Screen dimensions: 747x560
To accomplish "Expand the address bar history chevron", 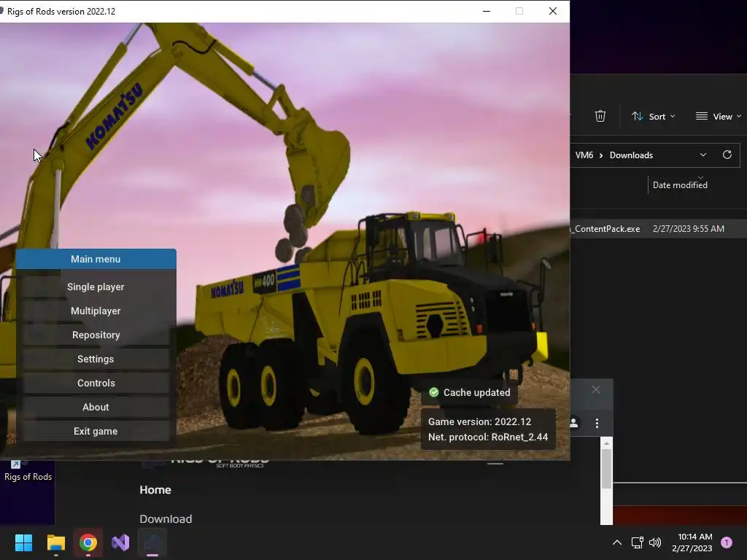I will pyautogui.click(x=703, y=155).
